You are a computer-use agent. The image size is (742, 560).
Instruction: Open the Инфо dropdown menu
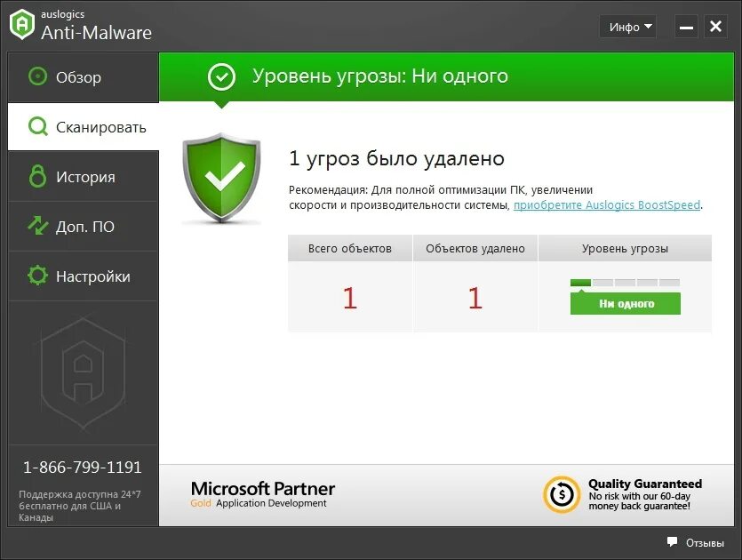628,27
